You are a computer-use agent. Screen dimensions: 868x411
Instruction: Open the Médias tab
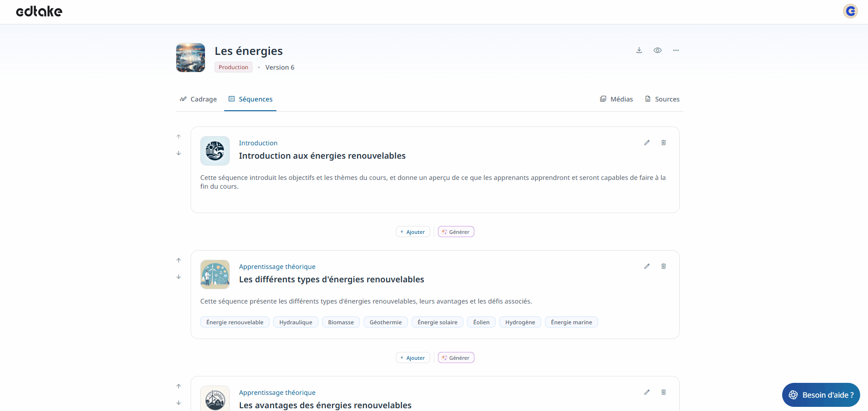(617, 99)
